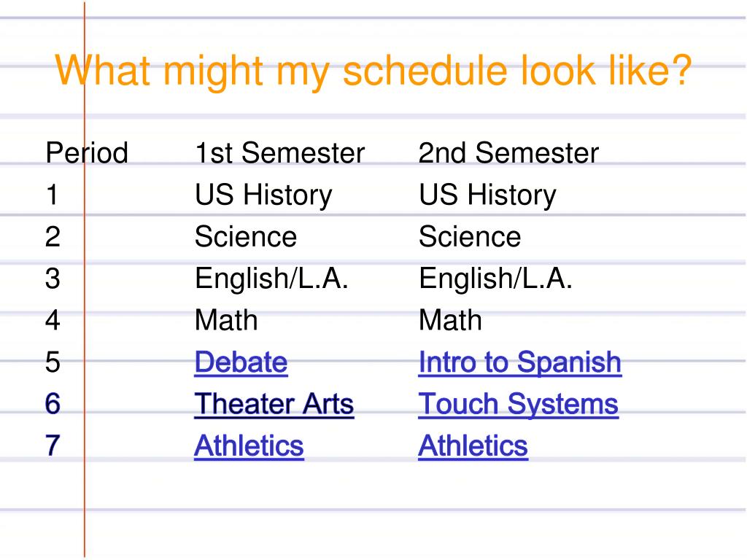Open the Theater Arts link

tap(274, 405)
